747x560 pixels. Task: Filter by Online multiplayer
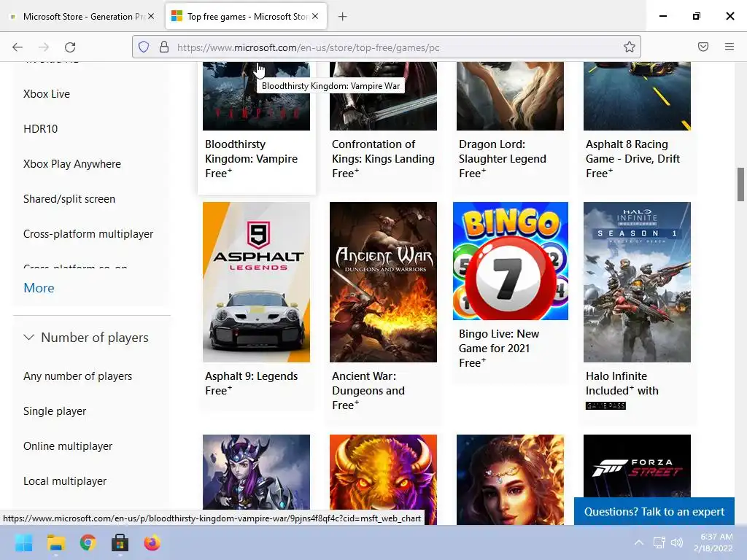[x=68, y=446]
